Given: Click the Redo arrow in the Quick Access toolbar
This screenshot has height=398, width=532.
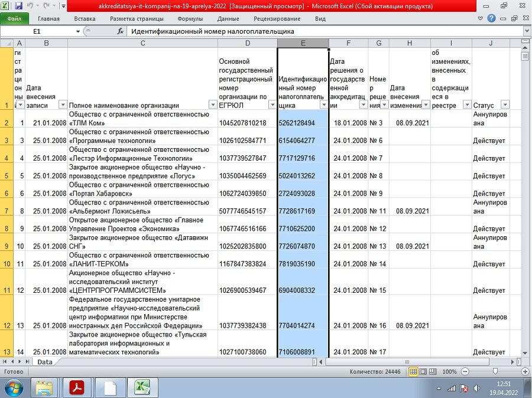Looking at the screenshot, I should point(47,6).
